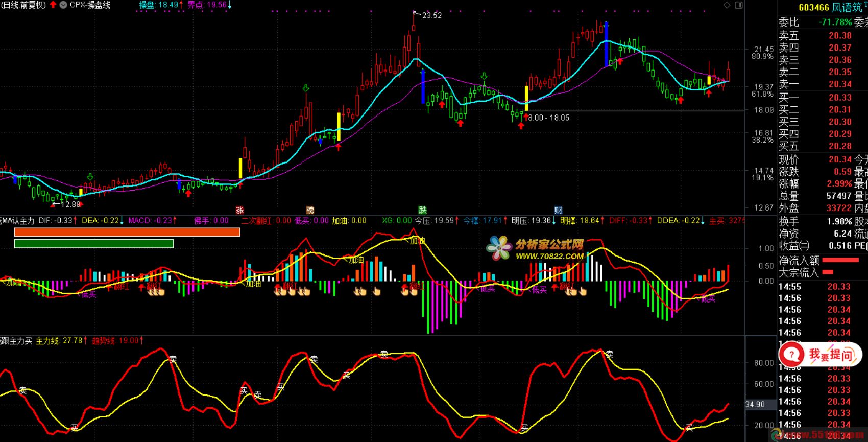Open the 我要提问 help button

[820, 354]
